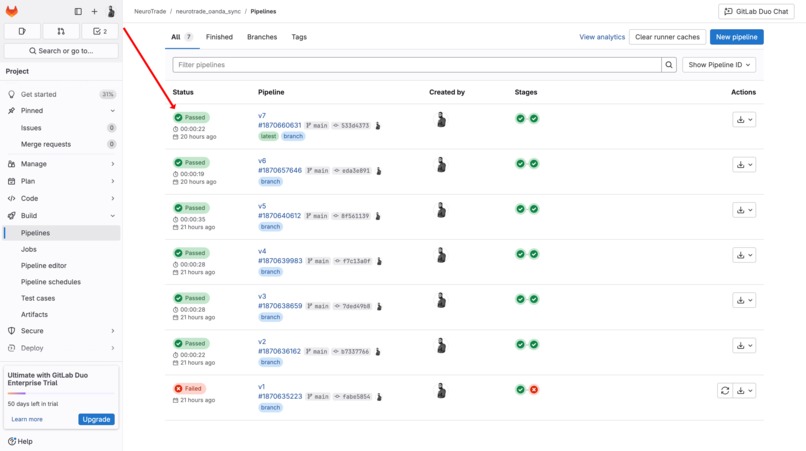Click the Upgrade button
This screenshot has width=806, height=451.
96,419
